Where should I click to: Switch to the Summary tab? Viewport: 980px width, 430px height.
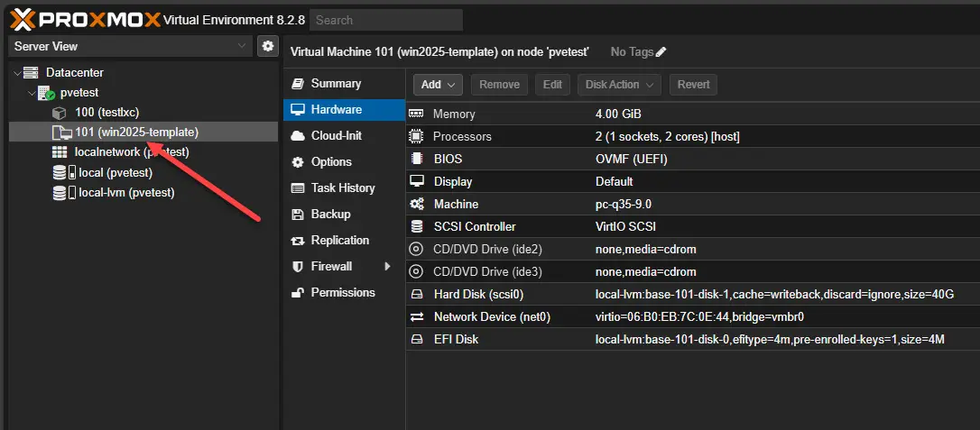pos(335,83)
